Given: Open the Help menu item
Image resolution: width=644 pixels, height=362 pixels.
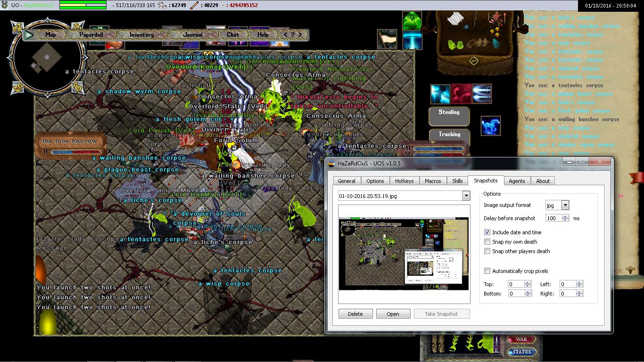Looking at the screenshot, I should [263, 35].
